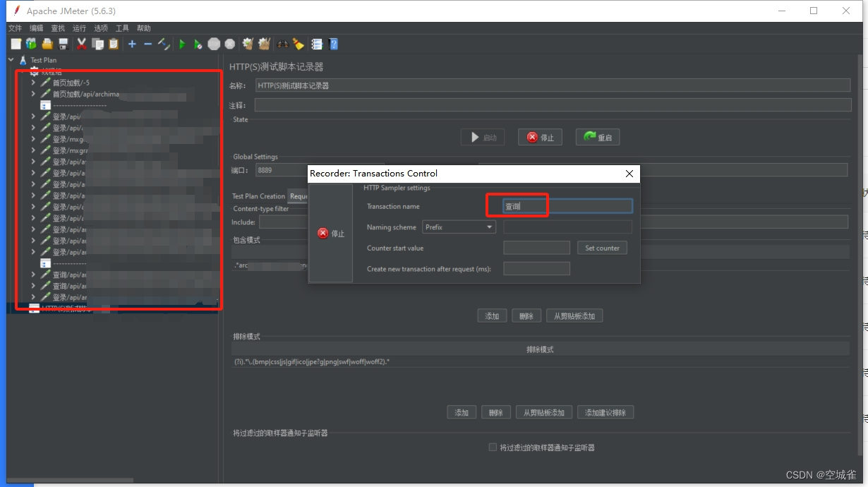Image resolution: width=868 pixels, height=487 pixels.
Task: Open the 运行 menu
Action: (x=79, y=28)
